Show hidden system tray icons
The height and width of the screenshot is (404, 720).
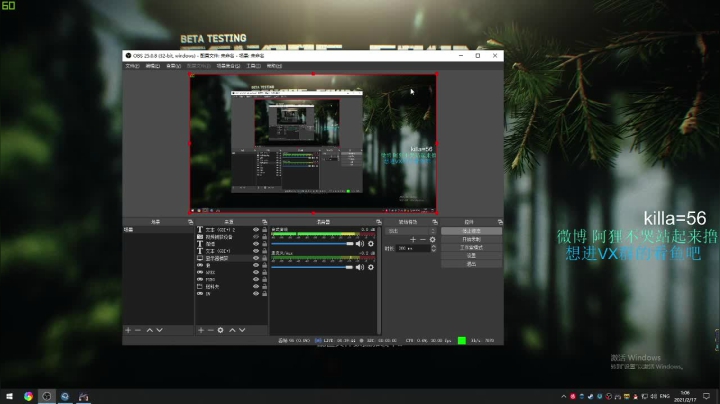(x=563, y=396)
